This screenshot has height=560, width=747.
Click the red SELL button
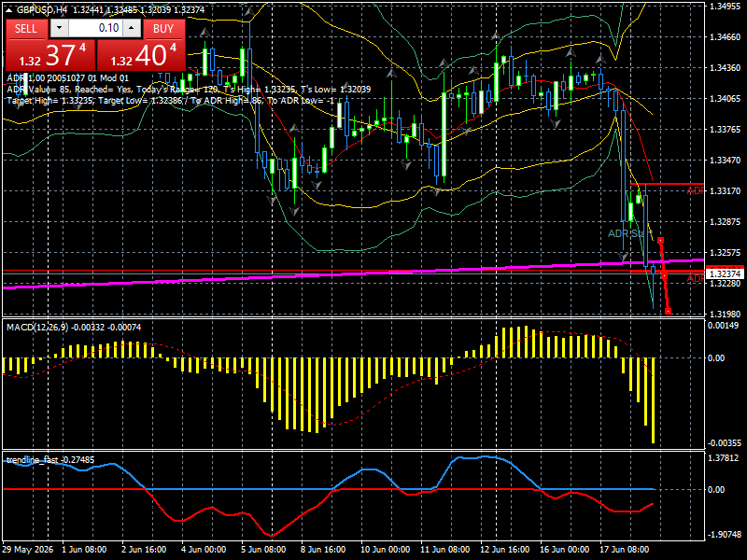[x=26, y=29]
